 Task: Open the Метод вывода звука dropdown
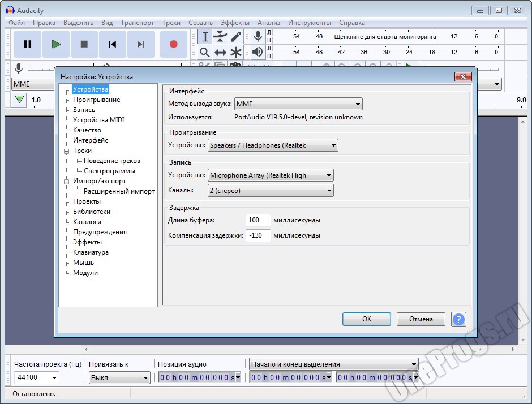pos(298,104)
